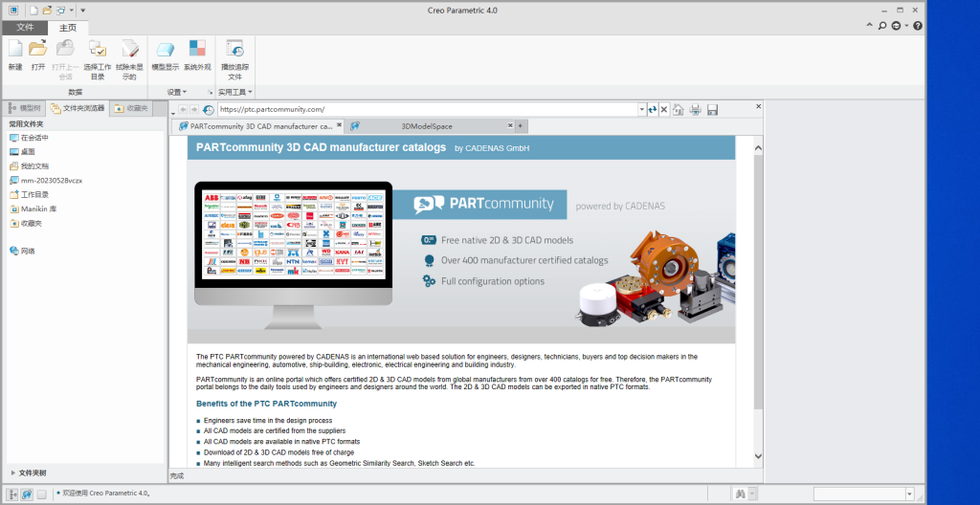Open the mm-20230528vczx computer entry

pyautogui.click(x=46, y=180)
